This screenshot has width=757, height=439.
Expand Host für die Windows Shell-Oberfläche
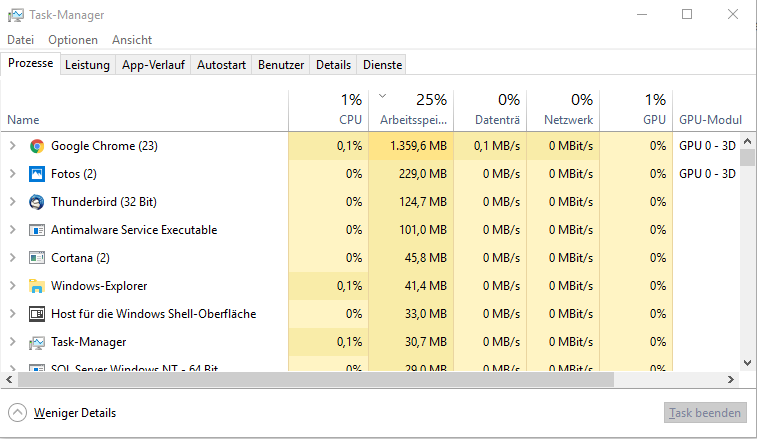(x=13, y=314)
